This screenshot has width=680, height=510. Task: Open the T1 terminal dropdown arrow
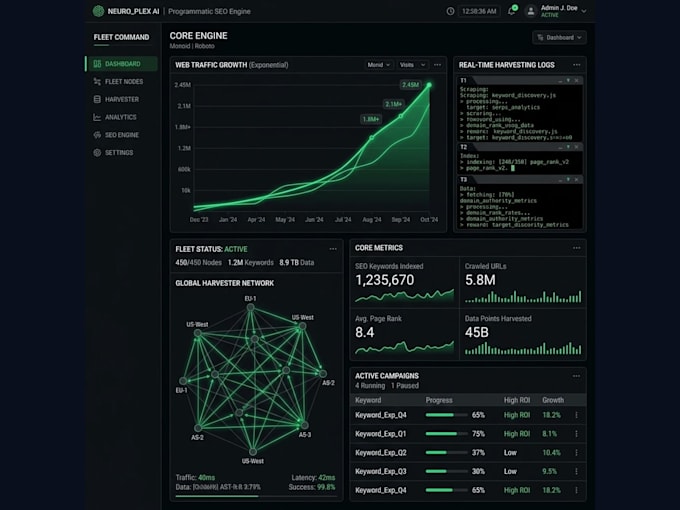tap(568, 81)
